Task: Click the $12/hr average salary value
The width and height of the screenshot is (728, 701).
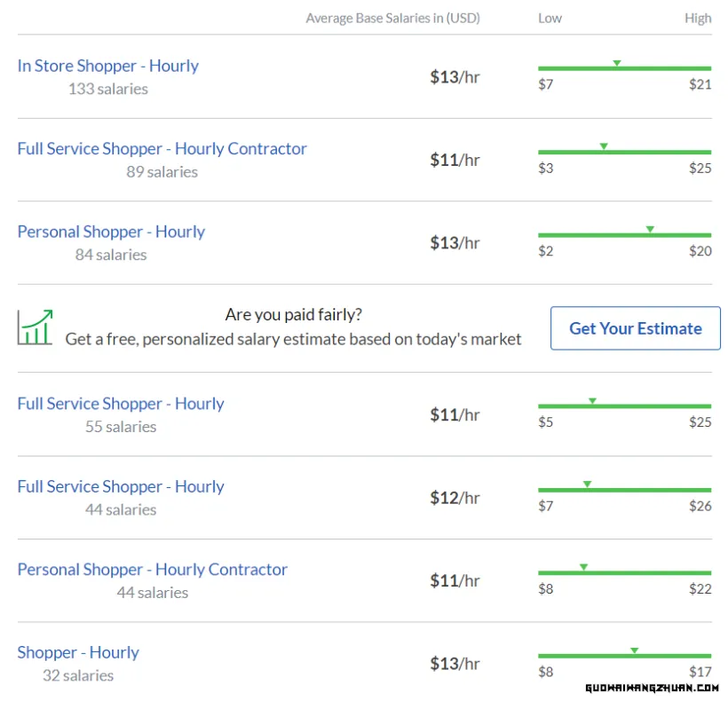Action: pos(455,498)
